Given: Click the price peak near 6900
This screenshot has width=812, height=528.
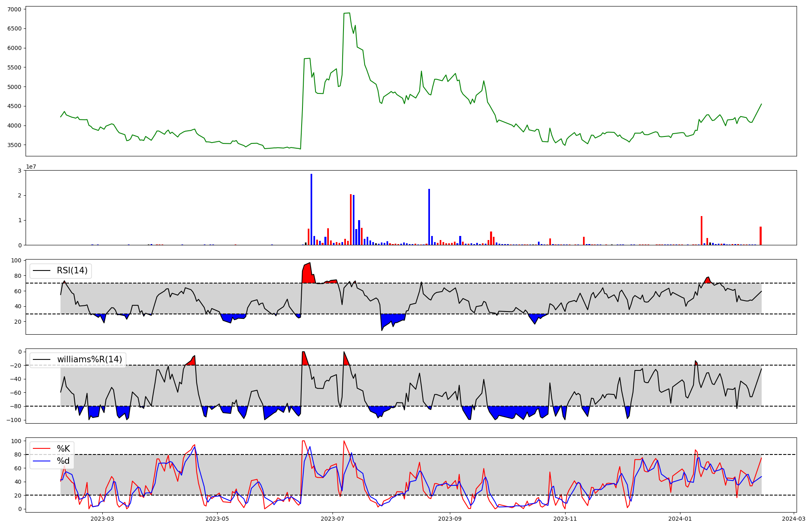Looking at the screenshot, I should click(347, 13).
